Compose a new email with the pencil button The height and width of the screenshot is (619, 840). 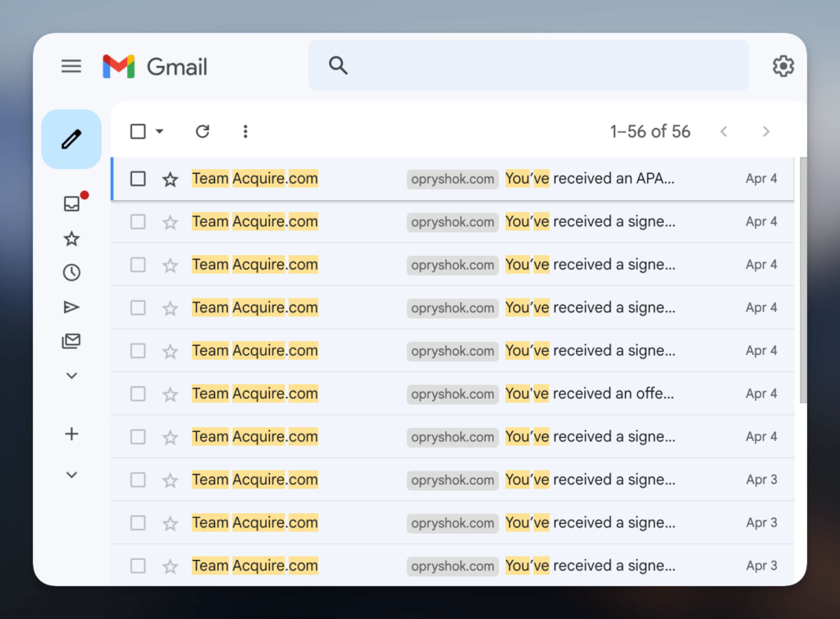71,139
